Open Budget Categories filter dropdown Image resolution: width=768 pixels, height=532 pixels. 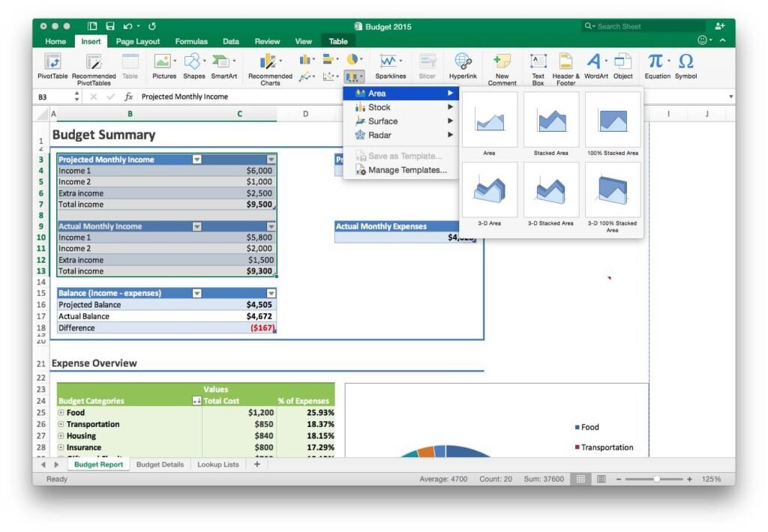point(197,401)
